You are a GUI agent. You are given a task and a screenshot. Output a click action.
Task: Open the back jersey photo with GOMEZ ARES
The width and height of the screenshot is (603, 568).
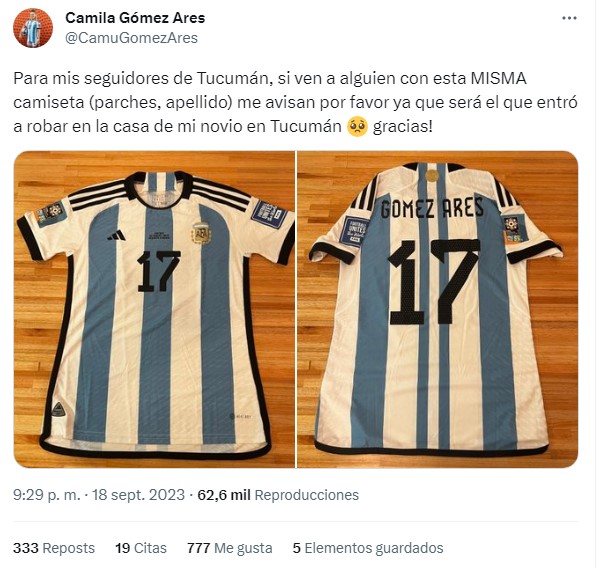(438, 309)
